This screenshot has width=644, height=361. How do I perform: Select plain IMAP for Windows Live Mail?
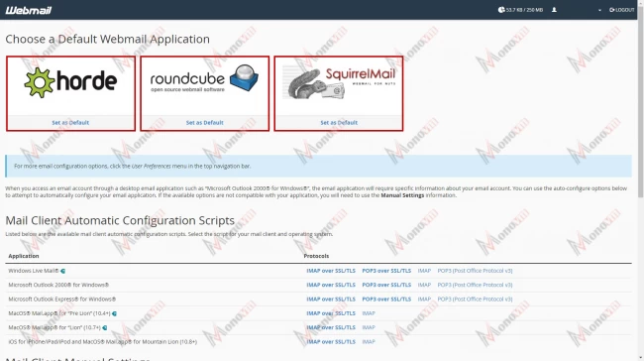point(424,271)
